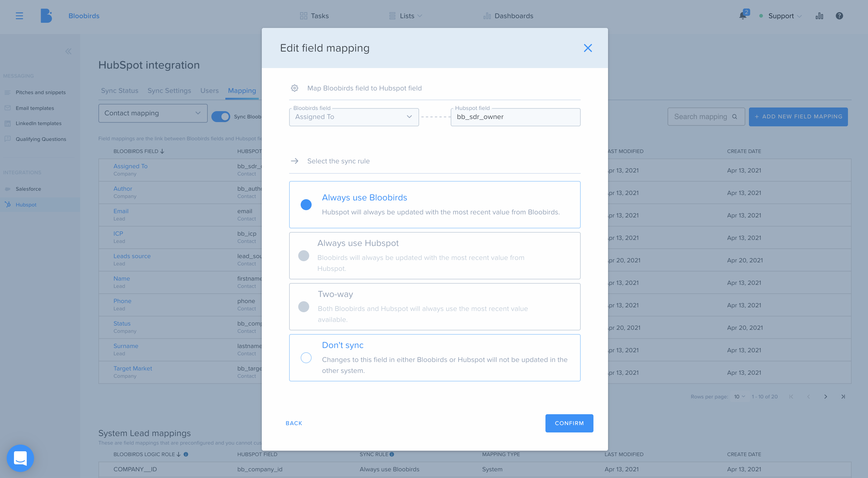Click the Bloobirds Logic Role info icon
Screen dimensions: 868x478
186,454
